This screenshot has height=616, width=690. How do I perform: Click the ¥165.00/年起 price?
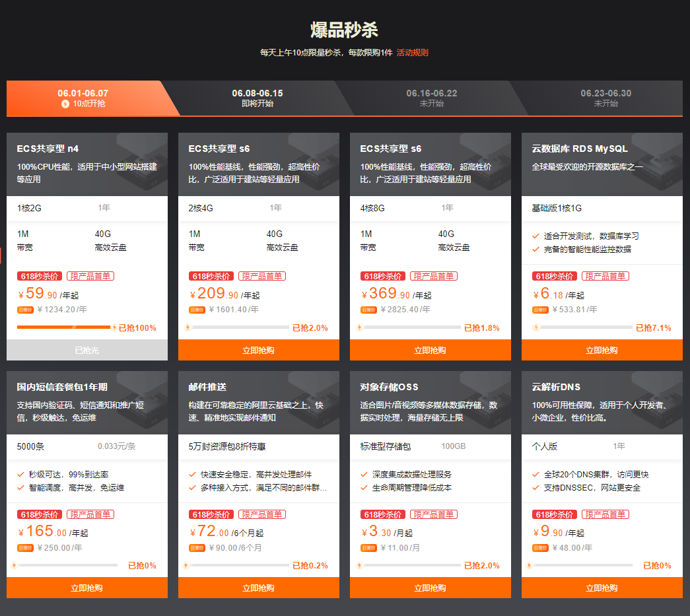point(53,531)
